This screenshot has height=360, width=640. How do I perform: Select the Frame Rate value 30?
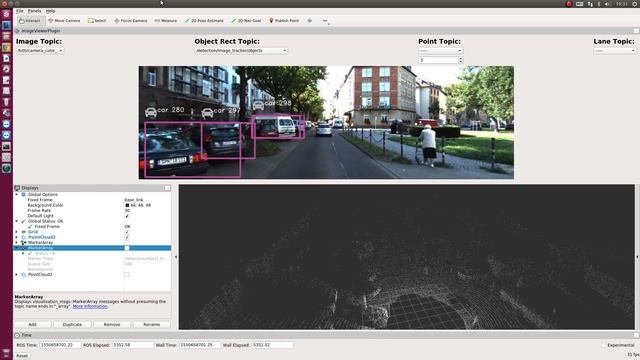tap(127, 211)
